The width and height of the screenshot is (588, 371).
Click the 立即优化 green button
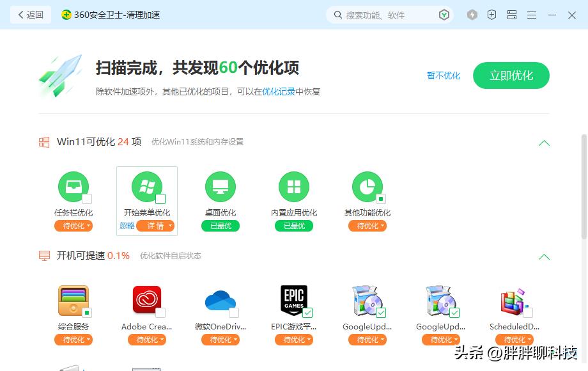click(511, 75)
